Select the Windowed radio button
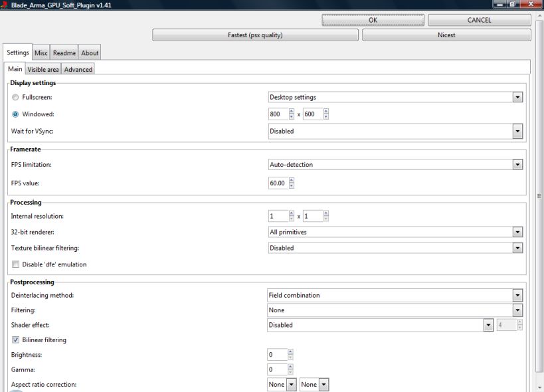The height and width of the screenshot is (392, 544). (x=15, y=114)
